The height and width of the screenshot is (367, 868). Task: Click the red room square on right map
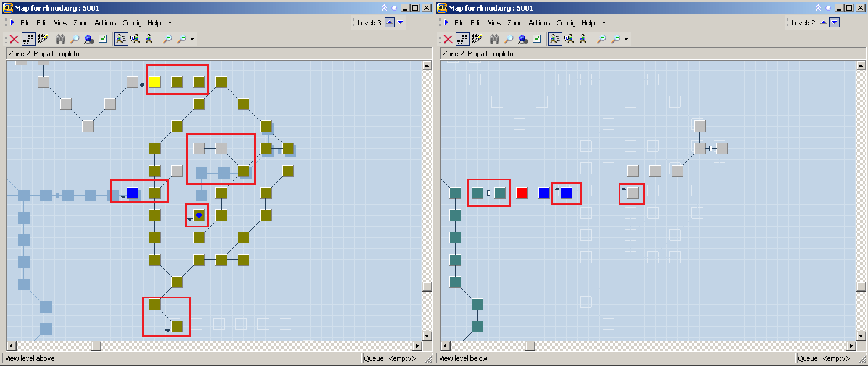(x=522, y=193)
